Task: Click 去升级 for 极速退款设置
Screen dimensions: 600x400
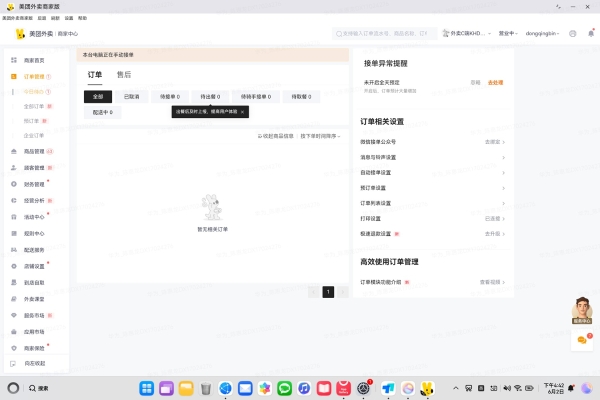Action: [x=495, y=234]
